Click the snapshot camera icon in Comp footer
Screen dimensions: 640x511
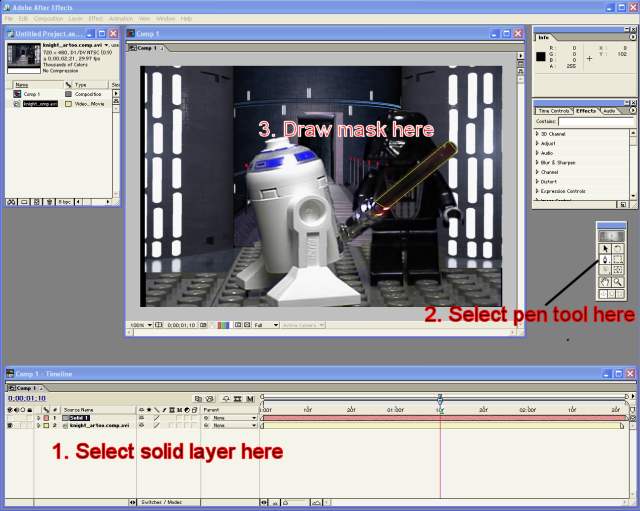tap(203, 325)
